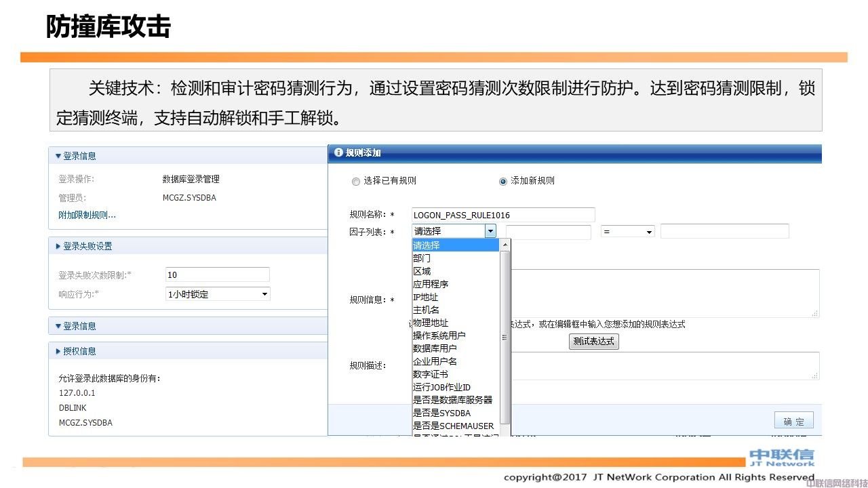Choose 操作系统用户 in the factor list

(x=456, y=335)
